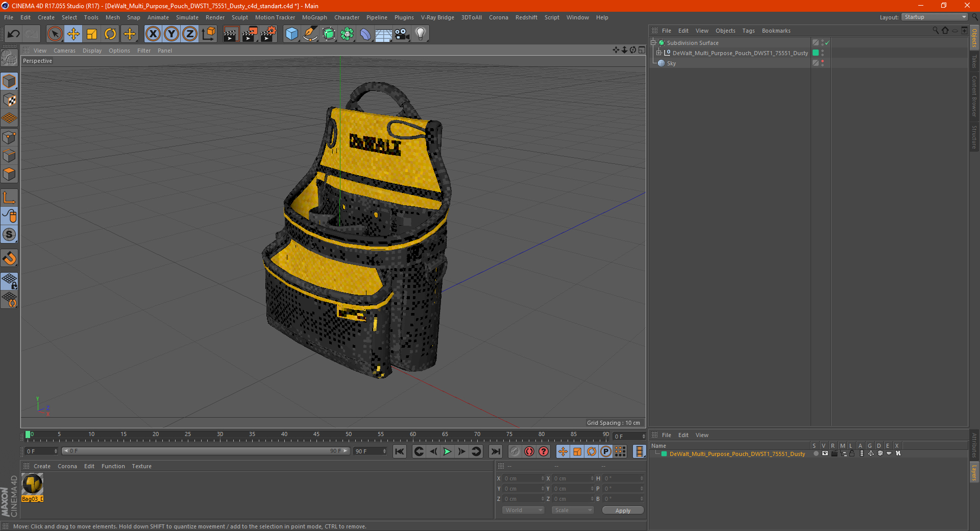Viewport: 980px width, 531px height.
Task: Toggle Rotation keyframe recording
Action: pyautogui.click(x=592, y=451)
